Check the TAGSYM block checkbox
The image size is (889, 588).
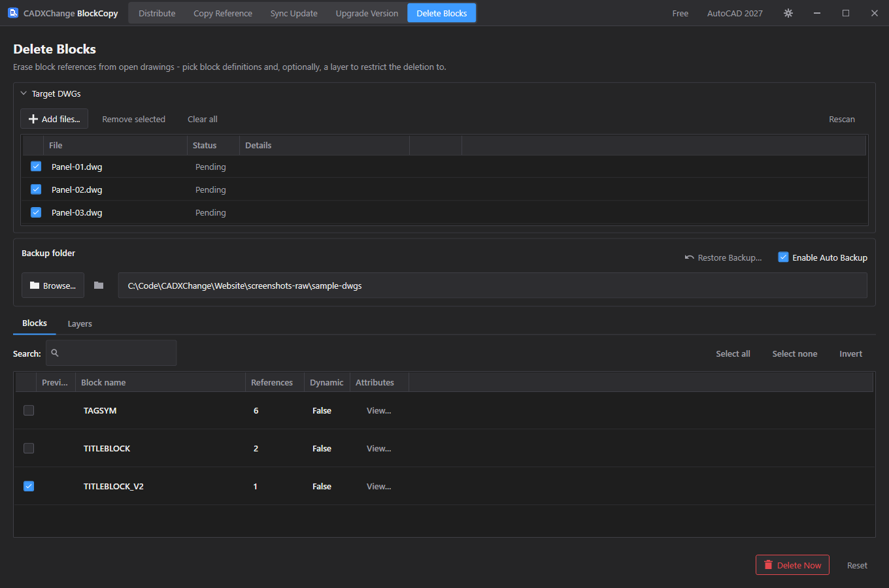pos(29,410)
